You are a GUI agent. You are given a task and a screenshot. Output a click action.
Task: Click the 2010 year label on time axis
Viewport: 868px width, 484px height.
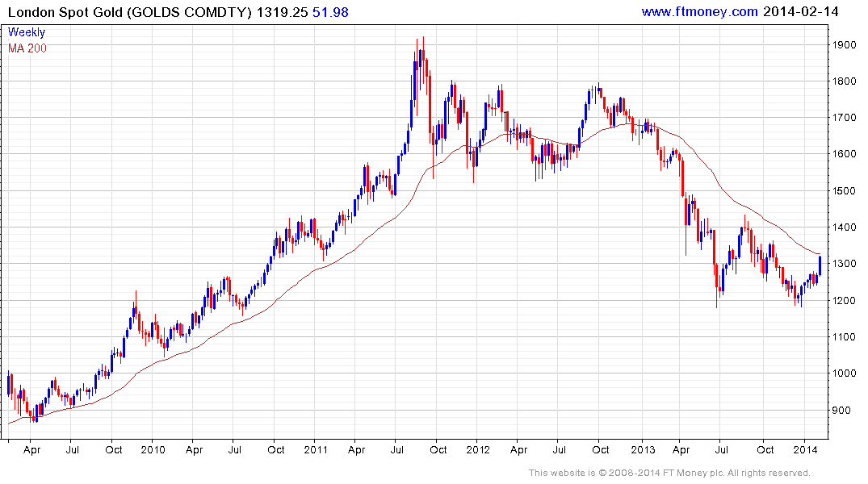tap(153, 449)
